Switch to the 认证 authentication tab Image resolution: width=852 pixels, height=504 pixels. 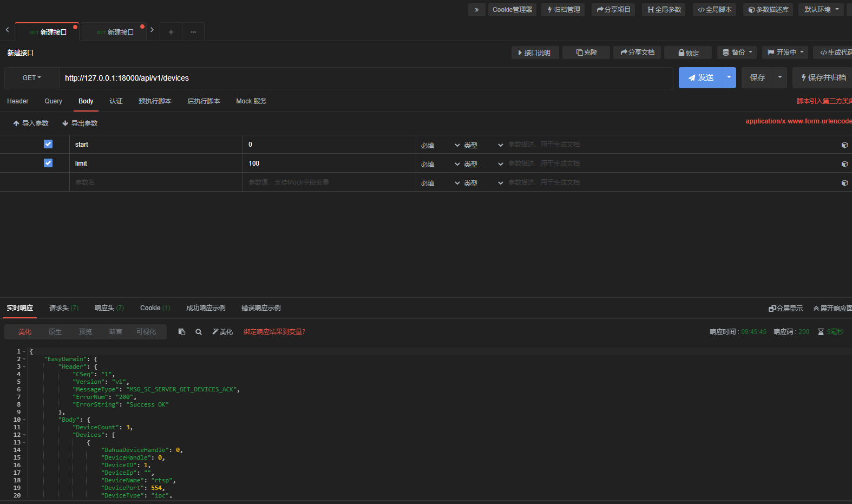pos(116,101)
